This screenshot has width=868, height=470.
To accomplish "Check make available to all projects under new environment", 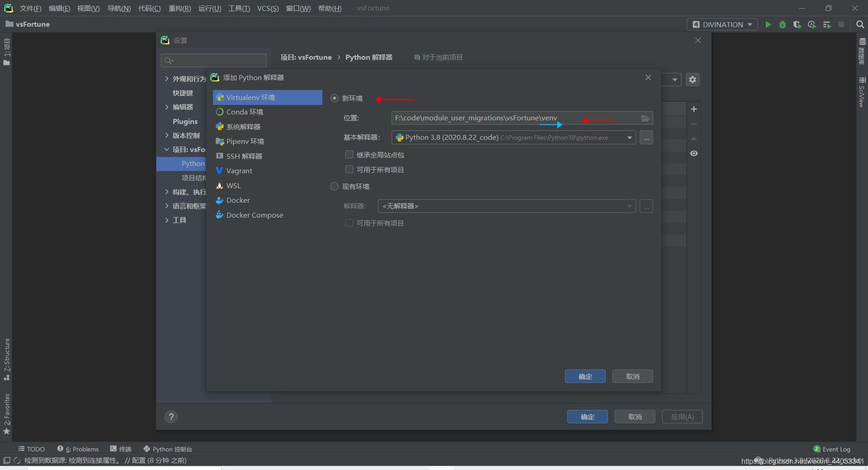I will [349, 170].
